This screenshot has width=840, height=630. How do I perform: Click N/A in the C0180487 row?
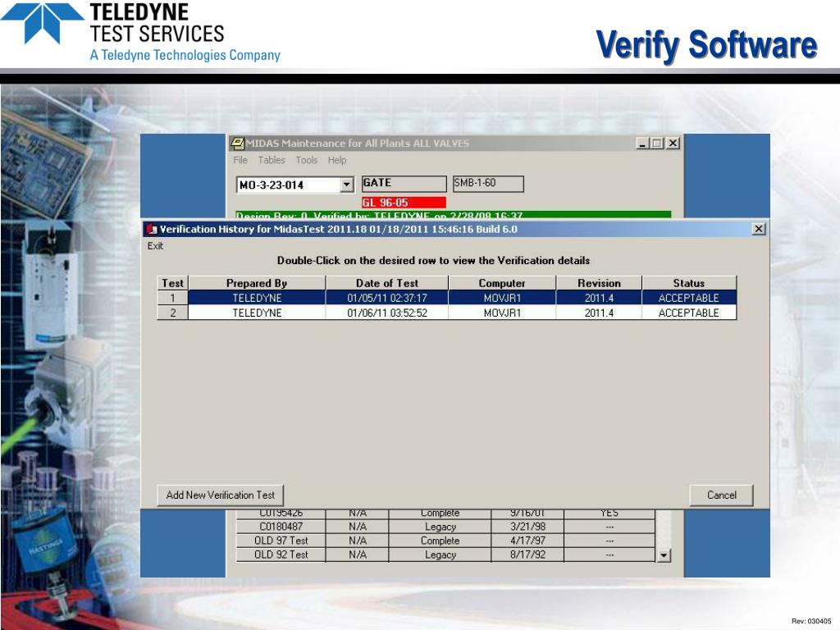click(358, 527)
